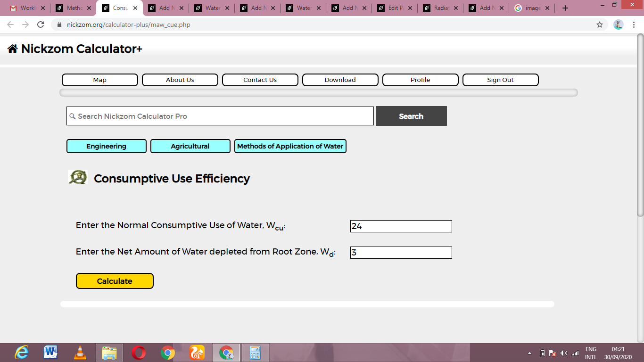Launch Internet Explorer from taskbar
Screen dimensions: 644x362
click(x=22, y=353)
